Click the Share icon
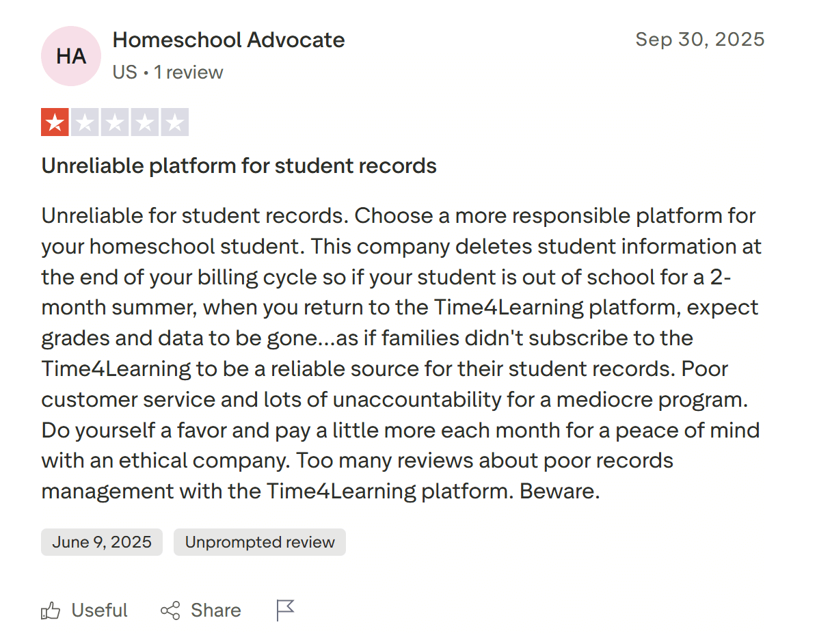817x644 pixels. pos(170,610)
